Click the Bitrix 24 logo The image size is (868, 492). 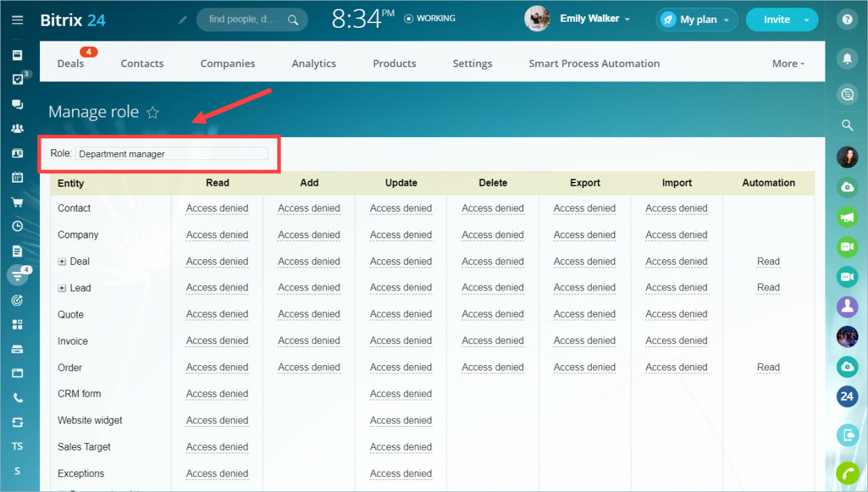pos(73,20)
